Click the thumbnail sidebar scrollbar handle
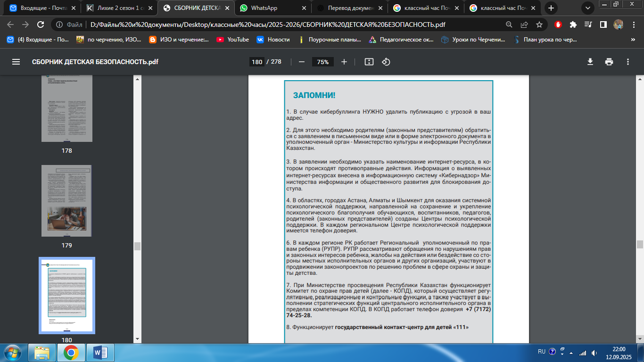Image resolution: width=644 pixels, height=362 pixels. (137, 246)
